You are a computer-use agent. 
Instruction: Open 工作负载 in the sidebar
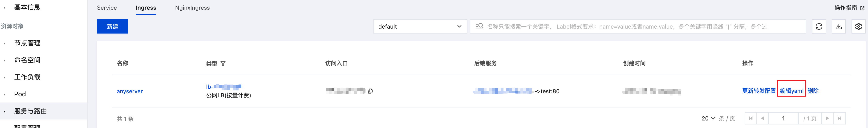[x=27, y=77]
